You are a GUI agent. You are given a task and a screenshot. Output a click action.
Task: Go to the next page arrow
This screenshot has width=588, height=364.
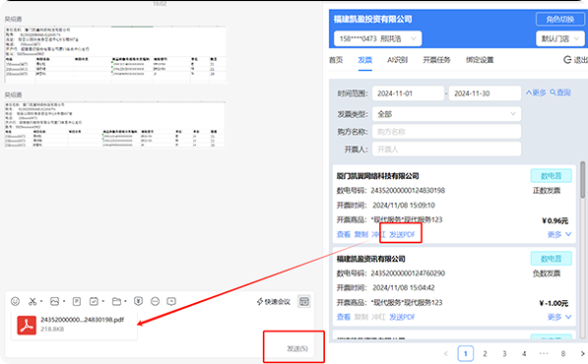click(582, 353)
